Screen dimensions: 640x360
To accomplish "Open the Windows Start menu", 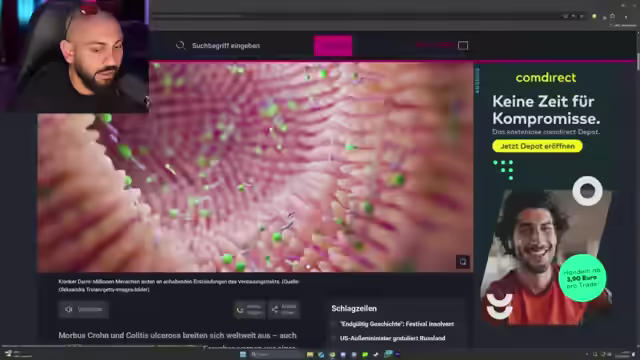I will pos(243,354).
